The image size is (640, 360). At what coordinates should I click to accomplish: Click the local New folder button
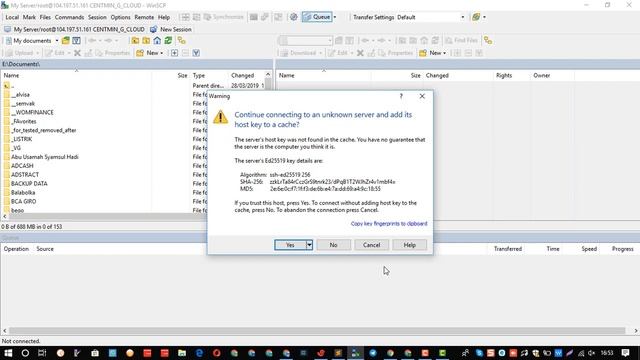coord(150,53)
